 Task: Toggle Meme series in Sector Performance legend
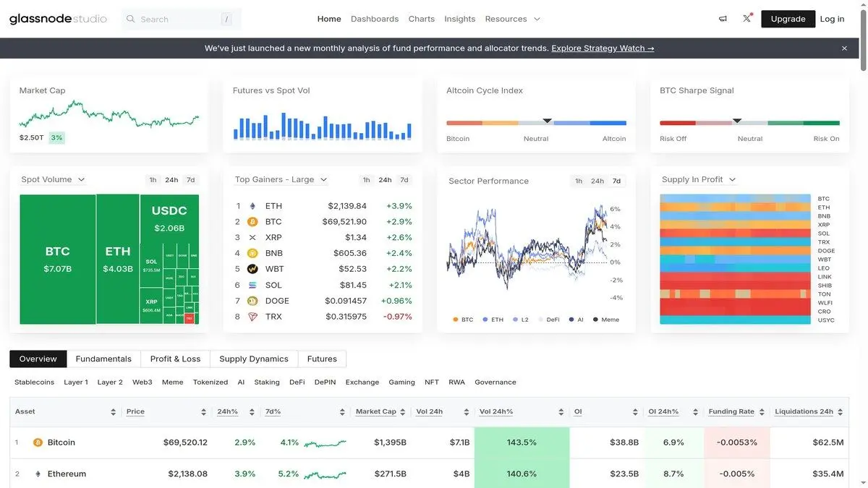[606, 320]
